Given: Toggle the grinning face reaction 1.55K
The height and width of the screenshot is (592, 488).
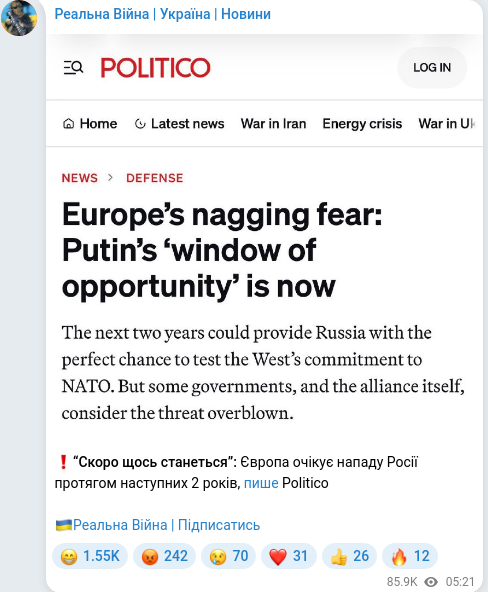Looking at the screenshot, I should 90,556.
